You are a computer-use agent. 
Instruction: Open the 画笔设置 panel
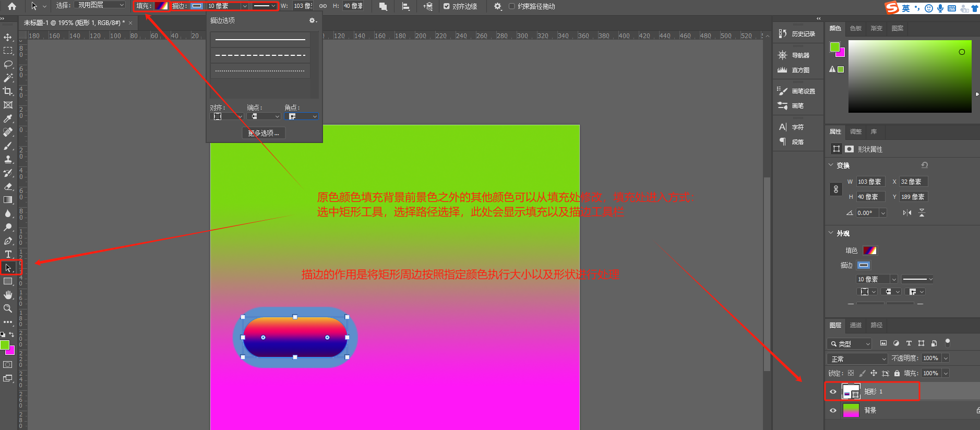(796, 91)
